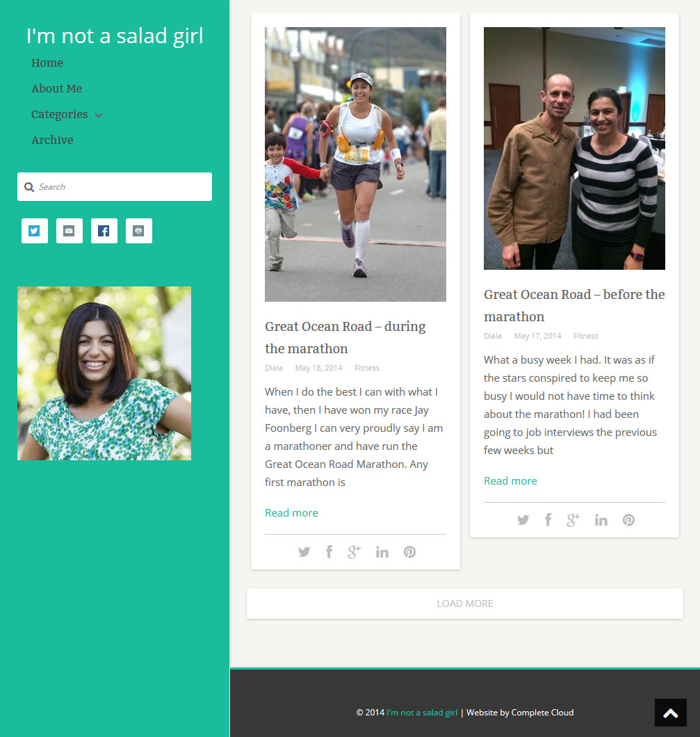
Task: Share the 'before the marathon' post on Facebook
Action: [x=548, y=520]
